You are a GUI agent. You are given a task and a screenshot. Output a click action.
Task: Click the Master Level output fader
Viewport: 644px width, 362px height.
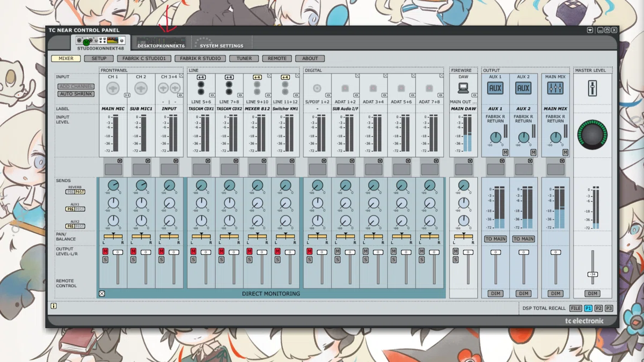tap(592, 274)
